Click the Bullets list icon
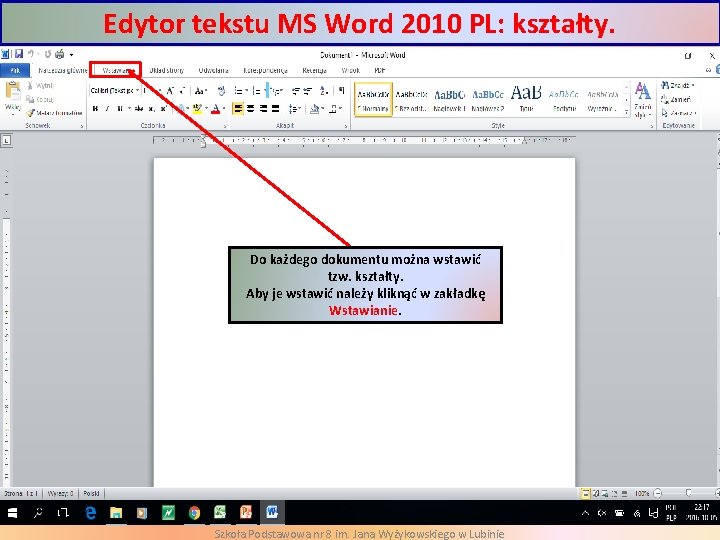This screenshot has height=540, width=720. (x=238, y=90)
